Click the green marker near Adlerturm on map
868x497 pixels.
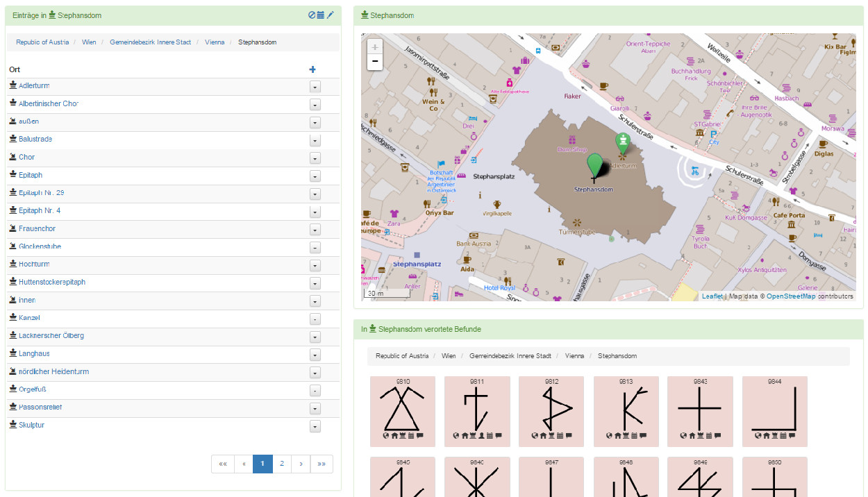pyautogui.click(x=623, y=143)
